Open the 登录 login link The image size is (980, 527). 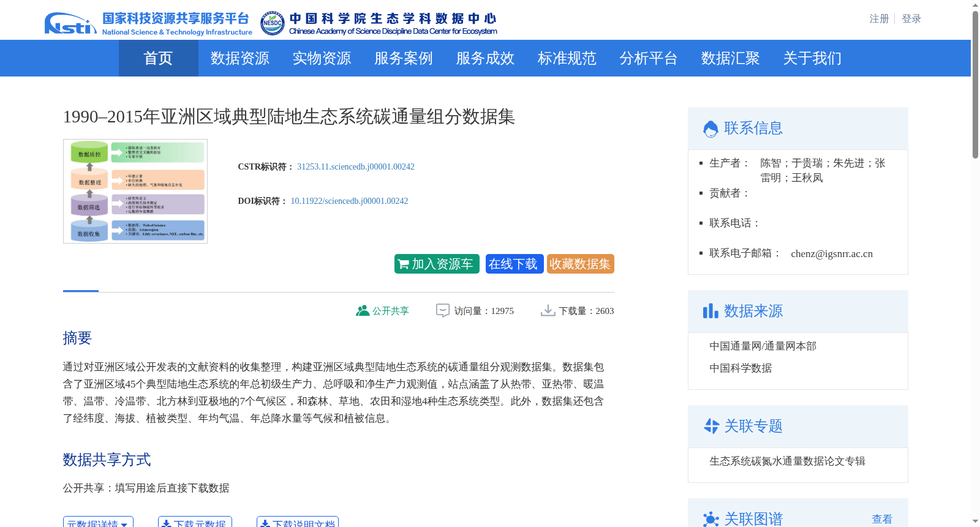point(911,19)
